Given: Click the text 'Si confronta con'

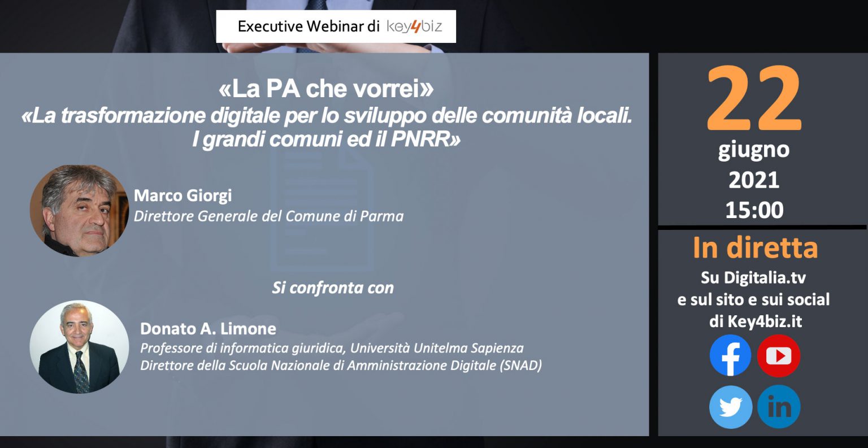Looking at the screenshot, I should pyautogui.click(x=333, y=288).
